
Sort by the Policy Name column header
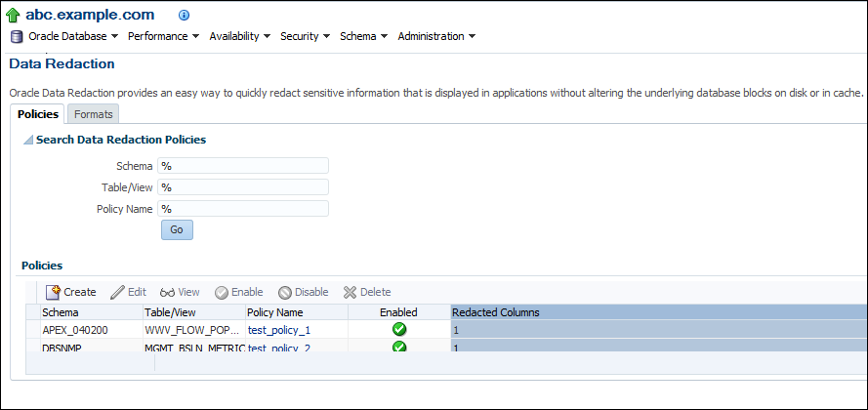[296, 312]
